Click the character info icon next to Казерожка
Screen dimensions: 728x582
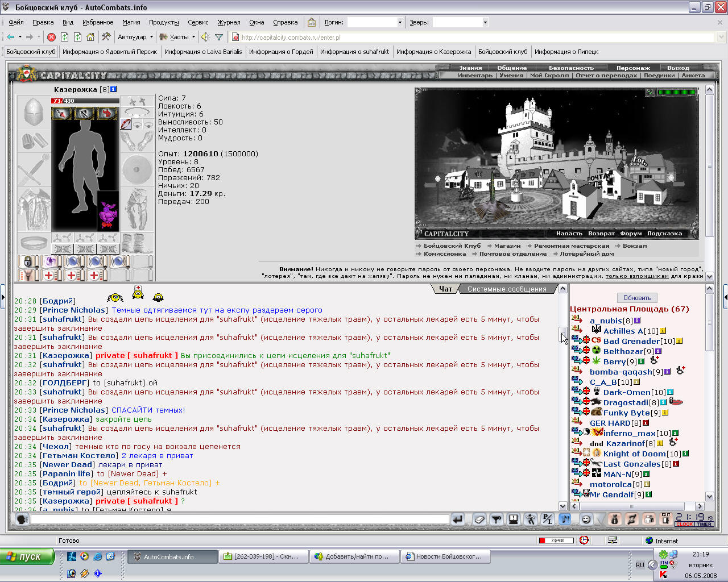click(113, 89)
